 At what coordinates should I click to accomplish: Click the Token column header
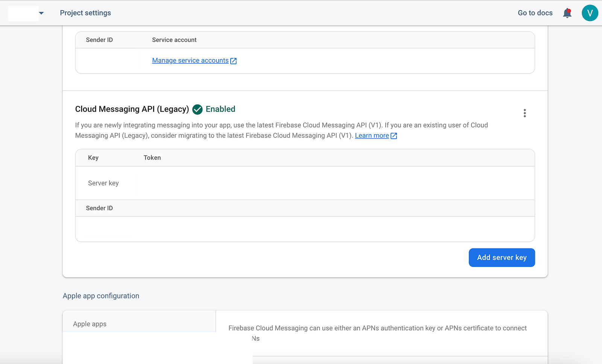coord(152,158)
